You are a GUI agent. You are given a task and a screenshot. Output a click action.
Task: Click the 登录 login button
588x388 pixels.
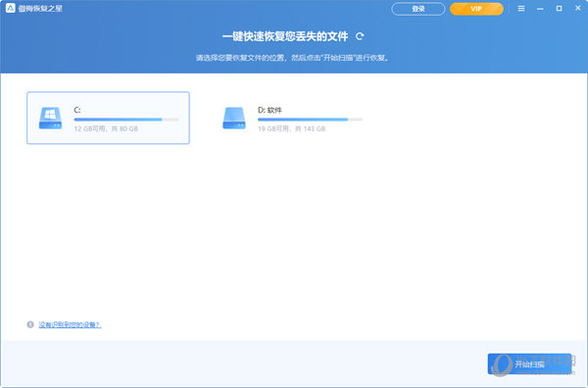click(418, 9)
